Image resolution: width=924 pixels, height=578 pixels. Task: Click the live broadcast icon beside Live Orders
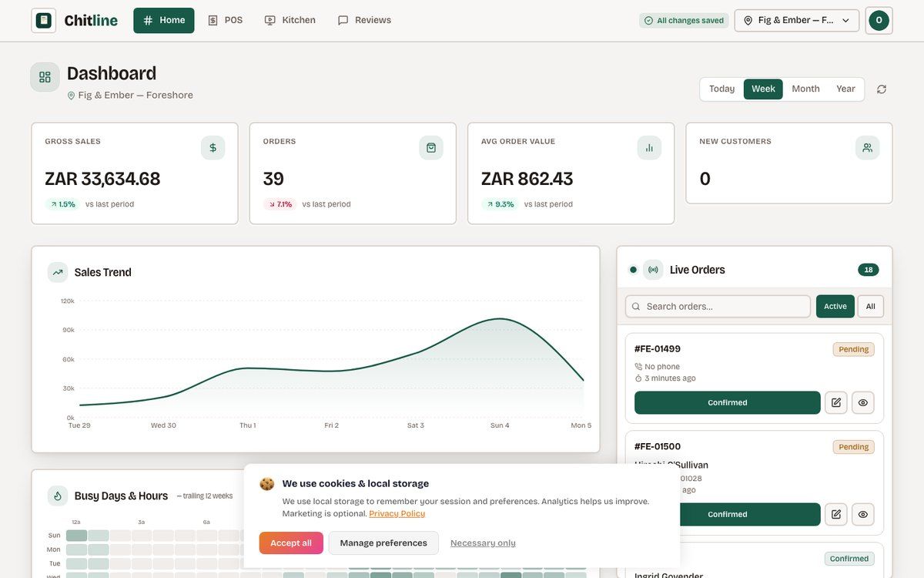point(653,270)
